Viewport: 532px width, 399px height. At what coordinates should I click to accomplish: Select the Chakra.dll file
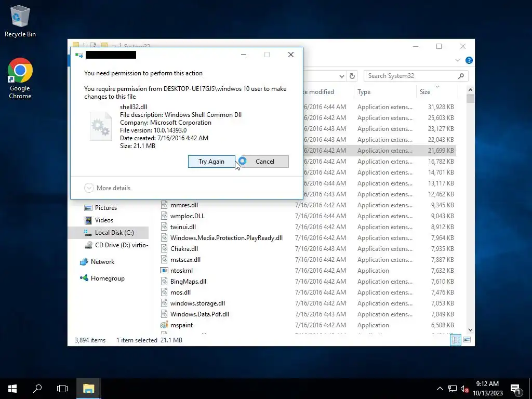(x=184, y=249)
